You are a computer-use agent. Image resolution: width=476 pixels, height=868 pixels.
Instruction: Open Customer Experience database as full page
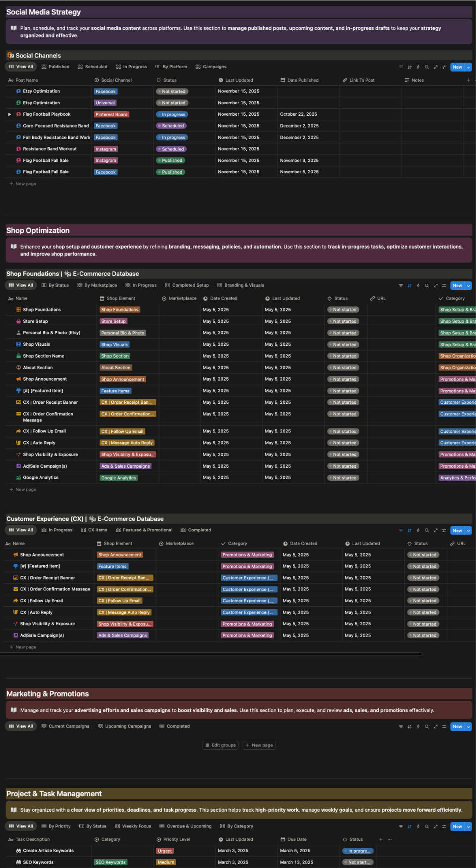pyautogui.click(x=435, y=531)
